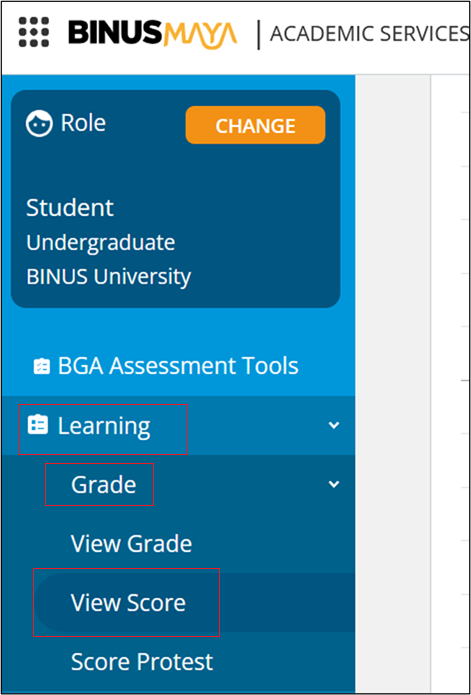Select the Grade submenu label
Screen dimensions: 471x695
104,485
